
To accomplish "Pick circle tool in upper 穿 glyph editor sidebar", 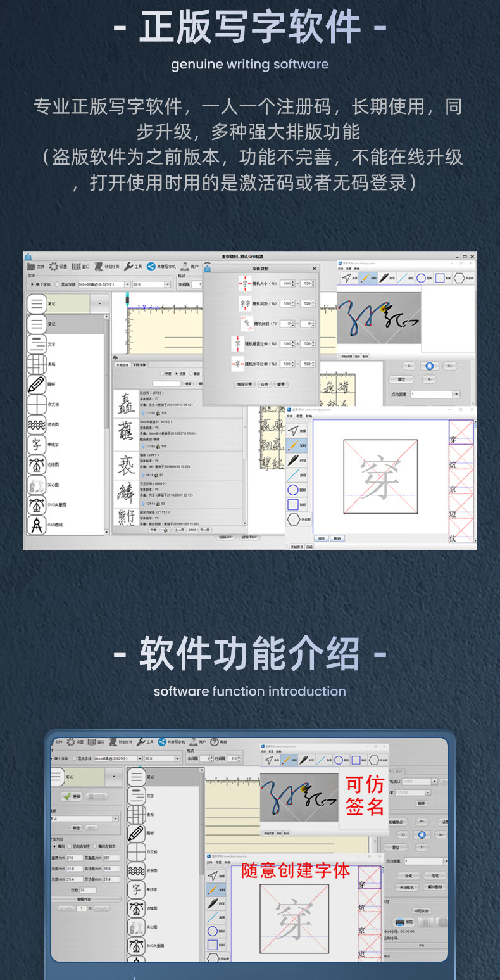I will [297, 490].
